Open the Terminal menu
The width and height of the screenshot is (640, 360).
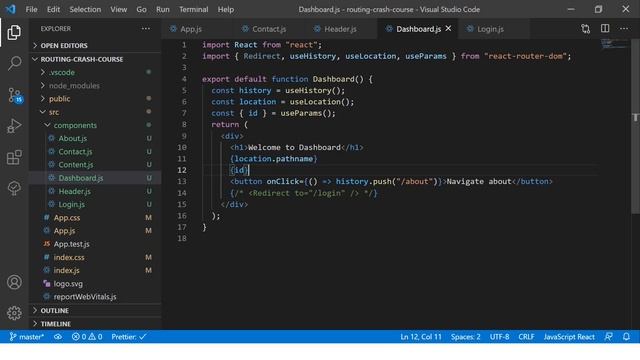(193, 9)
